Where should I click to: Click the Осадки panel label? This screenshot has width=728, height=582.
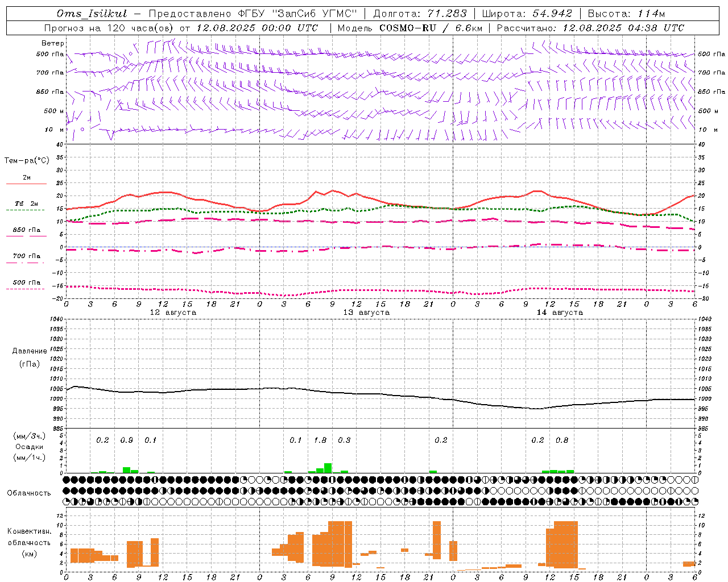30,447
